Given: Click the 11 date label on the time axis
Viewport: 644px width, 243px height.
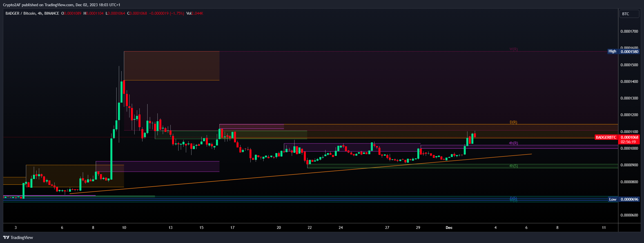Looking at the screenshot, I should point(604,227).
